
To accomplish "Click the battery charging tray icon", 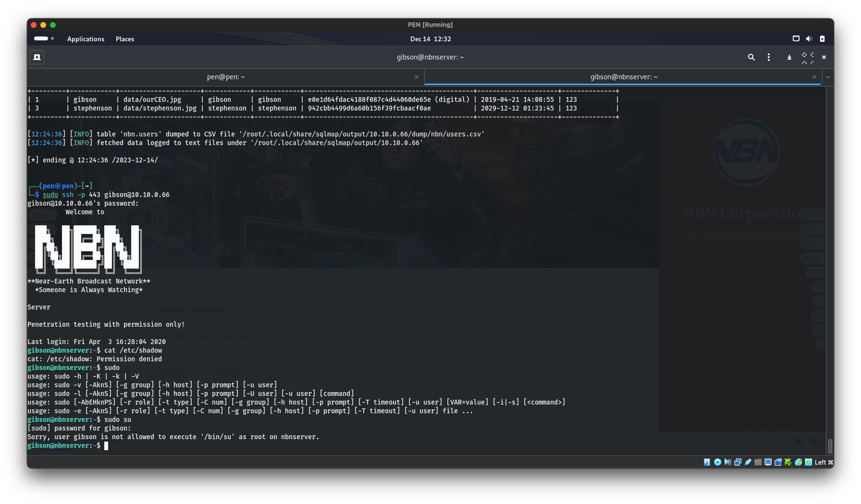I will (822, 39).
